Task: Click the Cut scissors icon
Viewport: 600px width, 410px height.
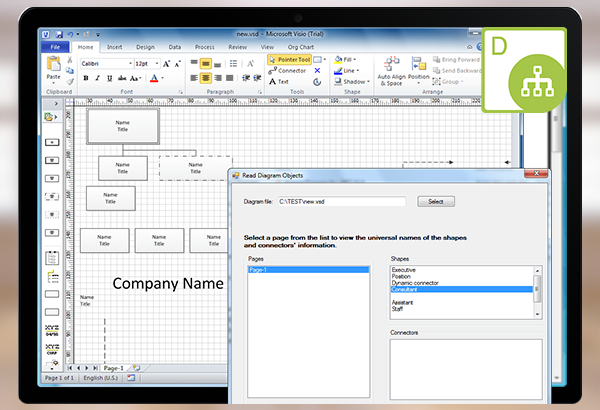Action: click(x=70, y=60)
